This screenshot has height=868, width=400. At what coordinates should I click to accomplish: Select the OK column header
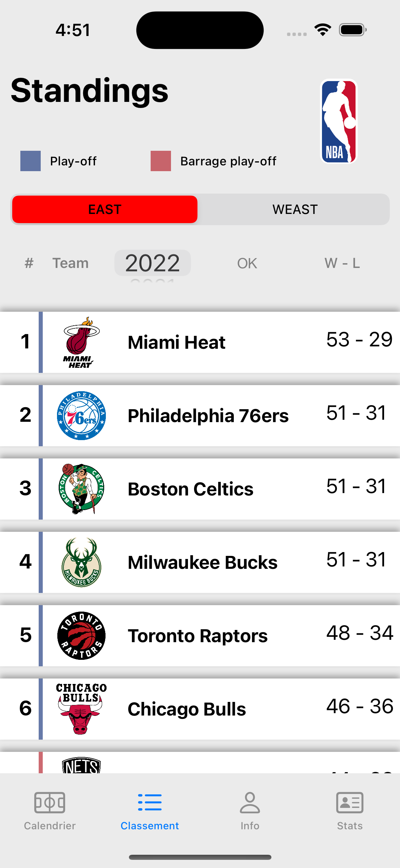(247, 263)
